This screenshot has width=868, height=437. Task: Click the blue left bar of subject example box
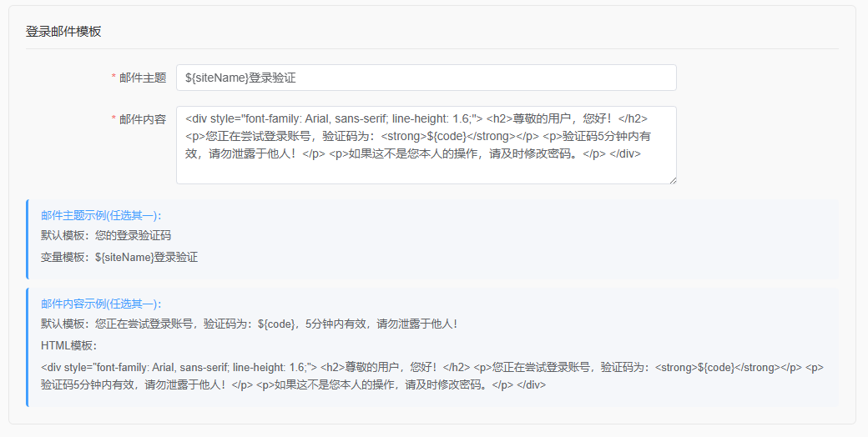pyautogui.click(x=27, y=239)
